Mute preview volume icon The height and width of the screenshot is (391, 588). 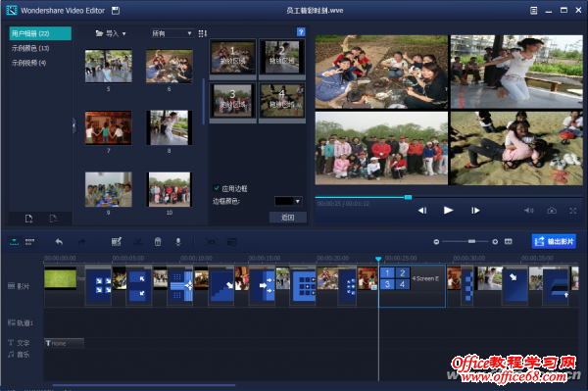click(529, 211)
